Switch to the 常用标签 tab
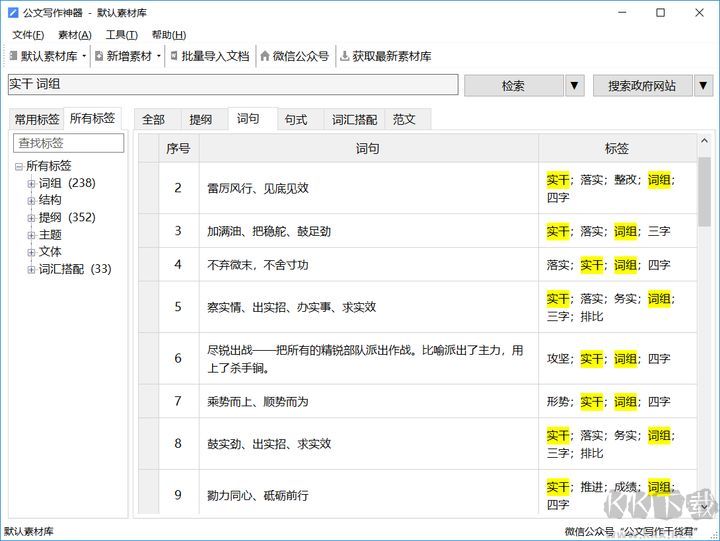720x541 pixels. coord(36,119)
